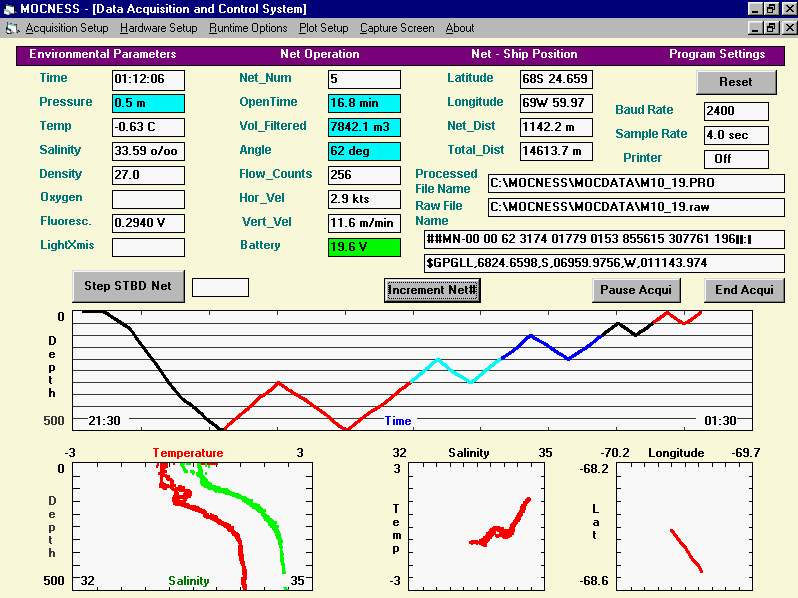This screenshot has height=598, width=798.
Task: Click the Reset button
Action: point(736,82)
